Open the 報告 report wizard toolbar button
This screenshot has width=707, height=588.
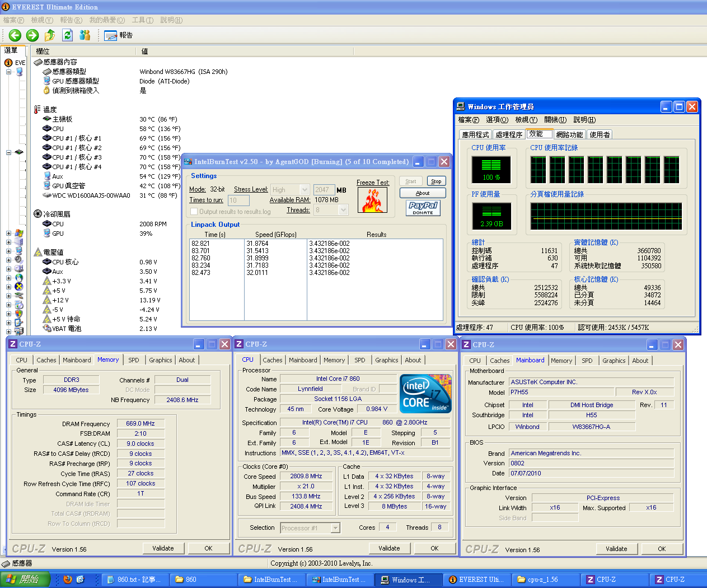(x=118, y=35)
